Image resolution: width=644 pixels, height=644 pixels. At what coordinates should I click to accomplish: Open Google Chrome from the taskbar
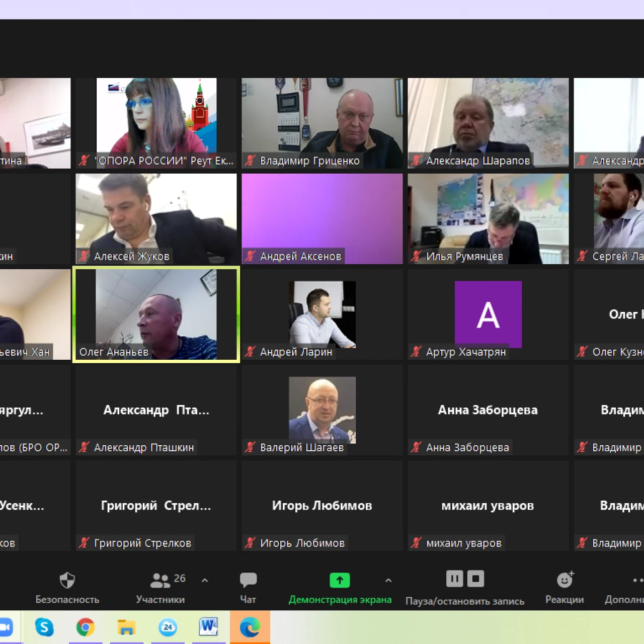coord(86,627)
